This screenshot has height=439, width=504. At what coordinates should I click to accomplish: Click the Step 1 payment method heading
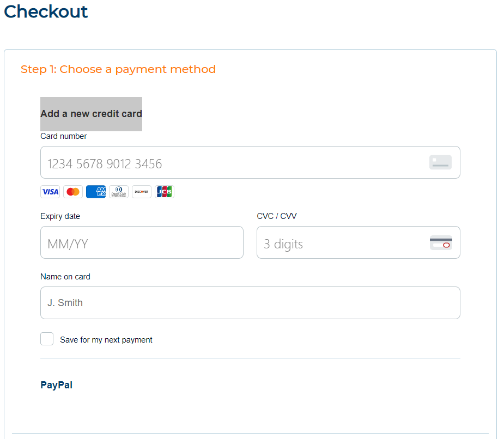click(118, 69)
